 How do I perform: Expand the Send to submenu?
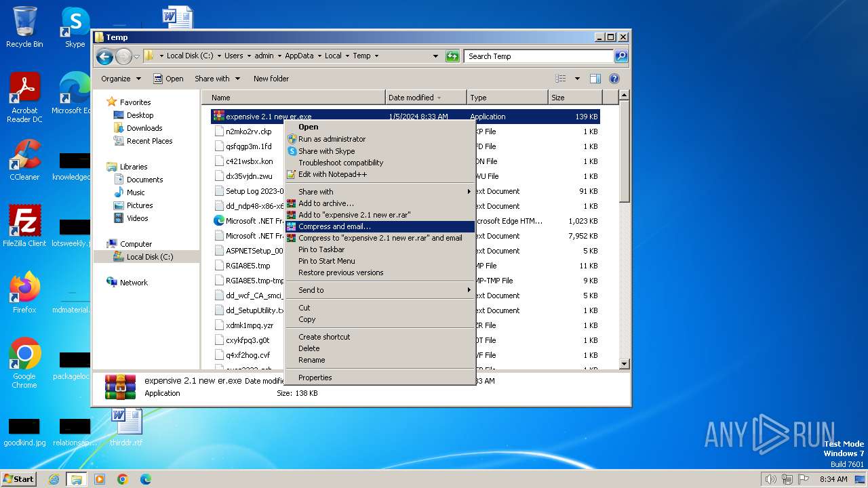tap(380, 290)
